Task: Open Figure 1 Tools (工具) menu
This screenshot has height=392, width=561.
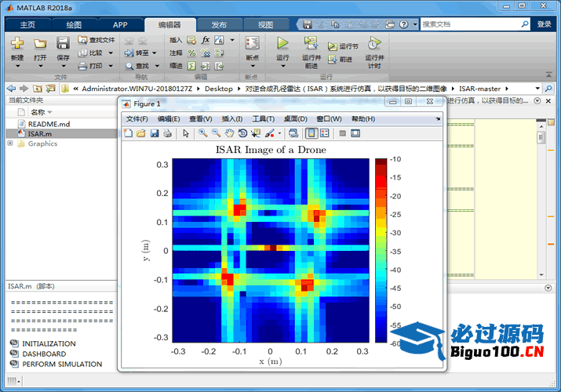Action: tap(264, 119)
